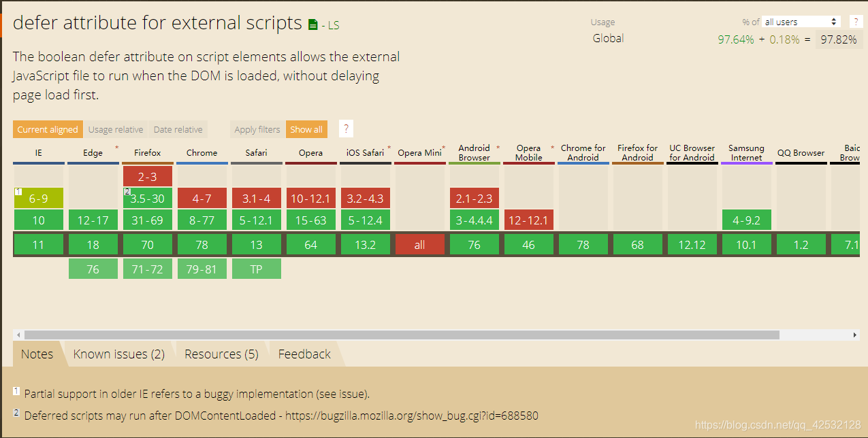Click the Firefox 71-72 future version cell

(148, 269)
